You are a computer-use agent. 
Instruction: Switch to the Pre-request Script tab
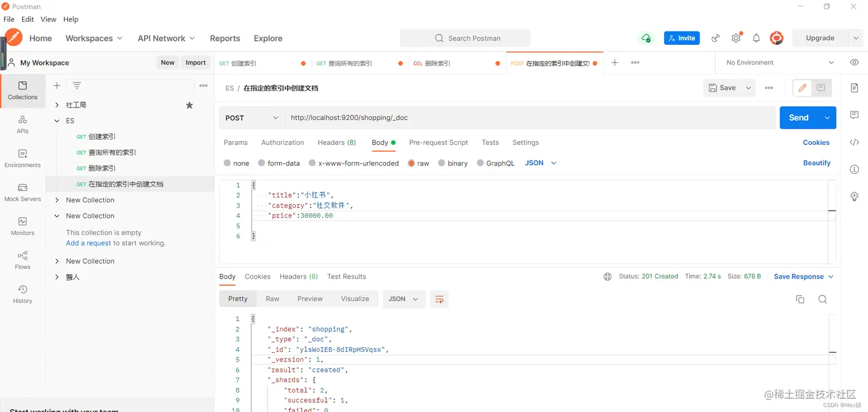tap(439, 143)
